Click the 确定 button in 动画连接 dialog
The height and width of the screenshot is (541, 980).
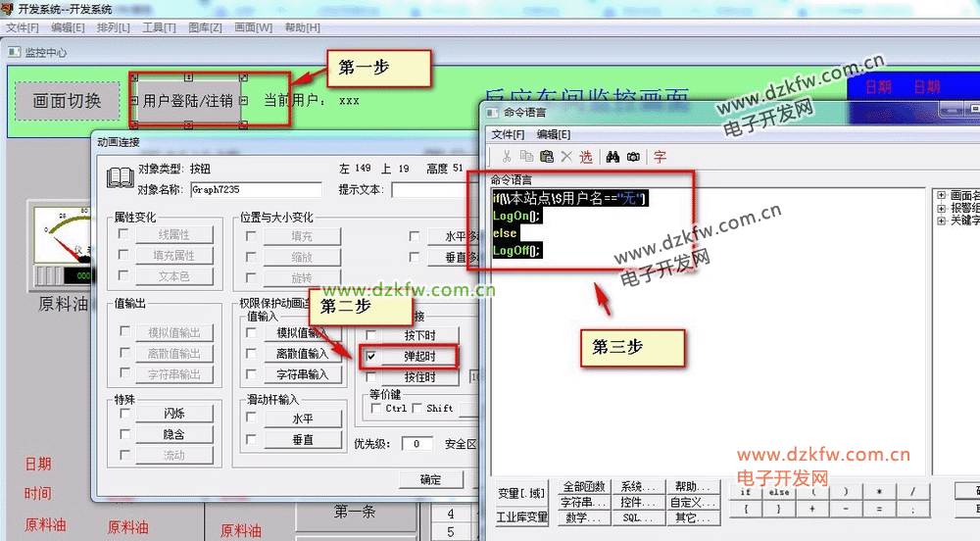point(430,479)
